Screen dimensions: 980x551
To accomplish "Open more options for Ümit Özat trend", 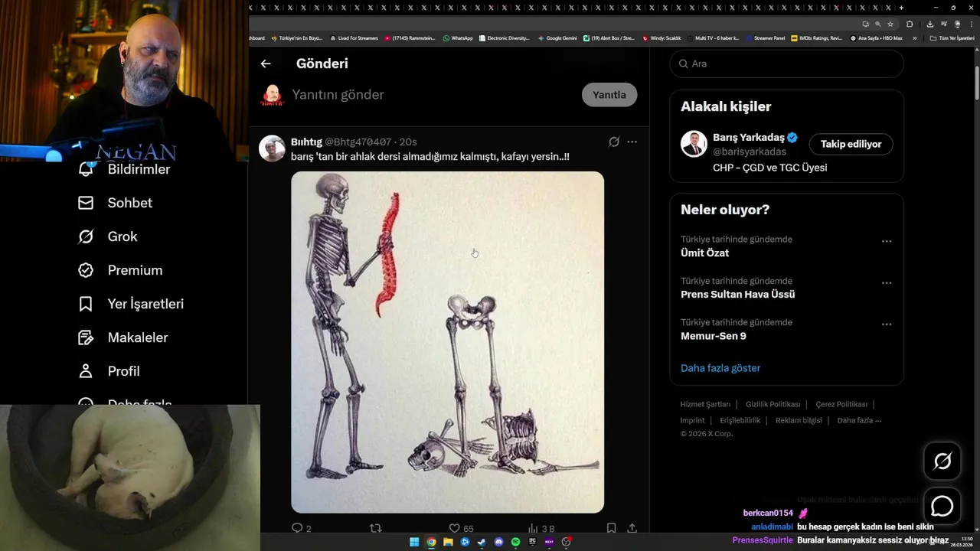I will pos(887,241).
